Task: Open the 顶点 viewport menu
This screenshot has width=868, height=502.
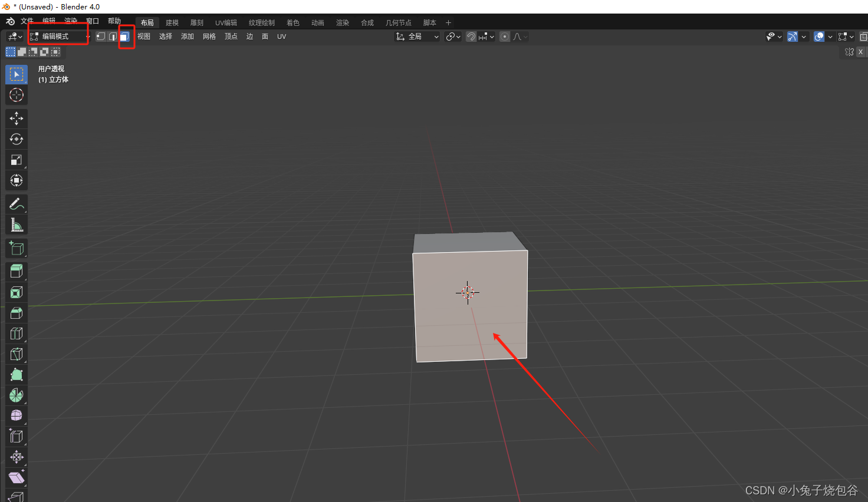Action: click(x=231, y=37)
